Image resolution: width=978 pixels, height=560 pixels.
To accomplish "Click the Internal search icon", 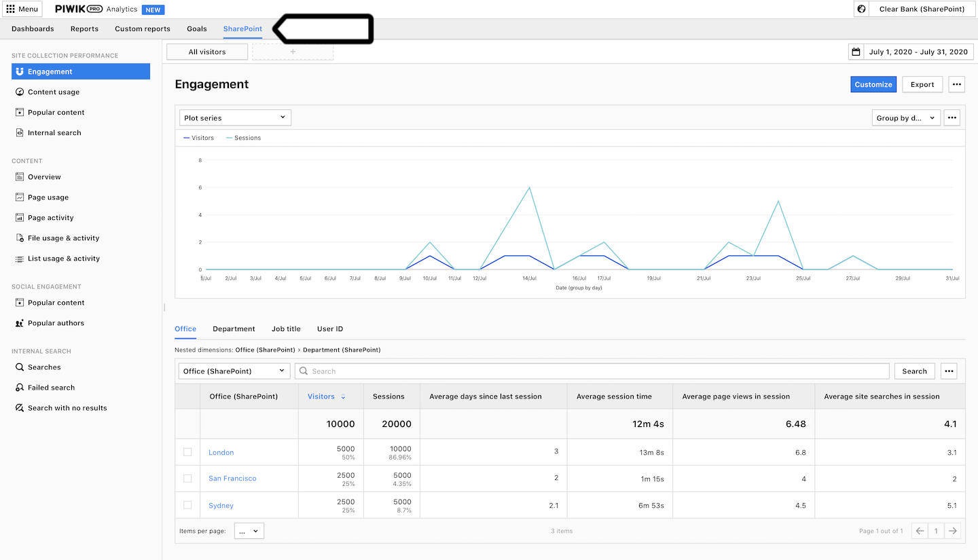I will pyautogui.click(x=20, y=132).
